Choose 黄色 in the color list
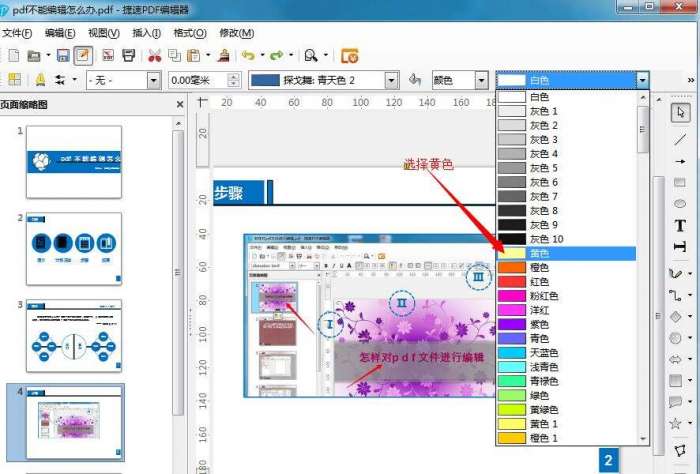Screen dimensions: 700x474 (x=566, y=253)
